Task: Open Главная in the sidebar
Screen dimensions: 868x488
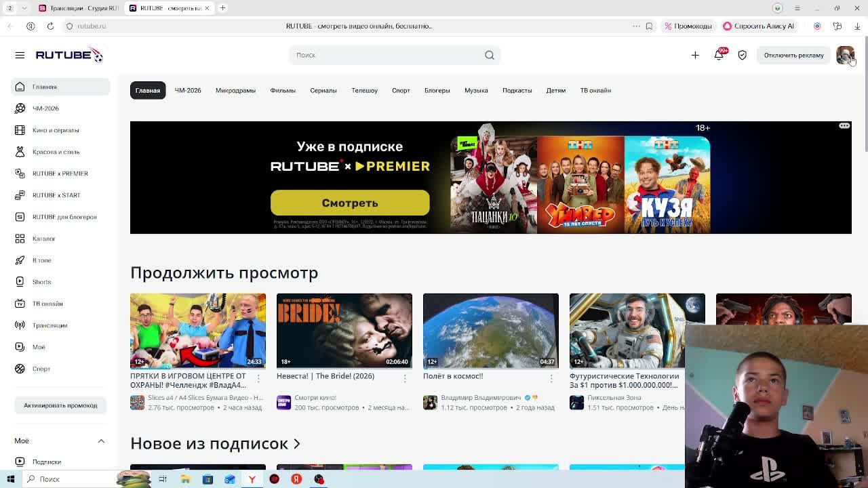Action: tap(60, 87)
